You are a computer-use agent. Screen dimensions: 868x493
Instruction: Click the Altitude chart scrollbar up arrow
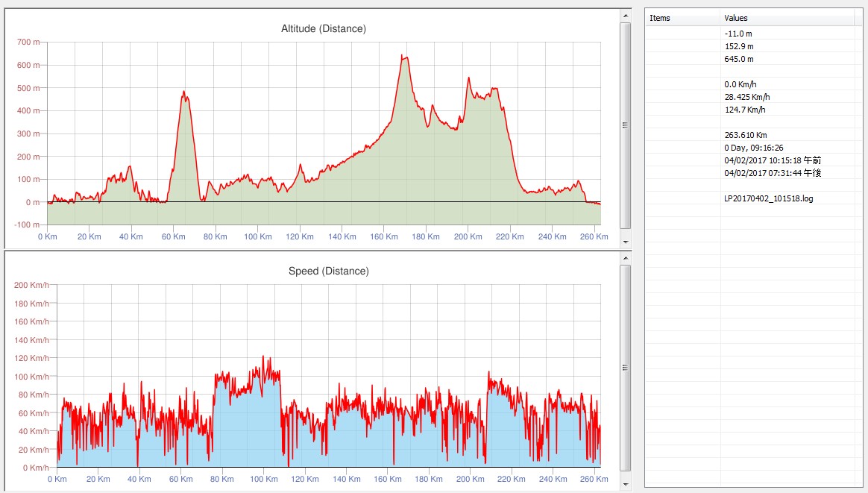pos(625,16)
